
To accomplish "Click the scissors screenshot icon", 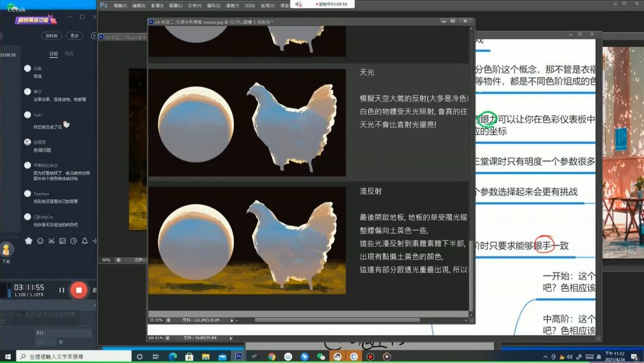I will point(51,241).
